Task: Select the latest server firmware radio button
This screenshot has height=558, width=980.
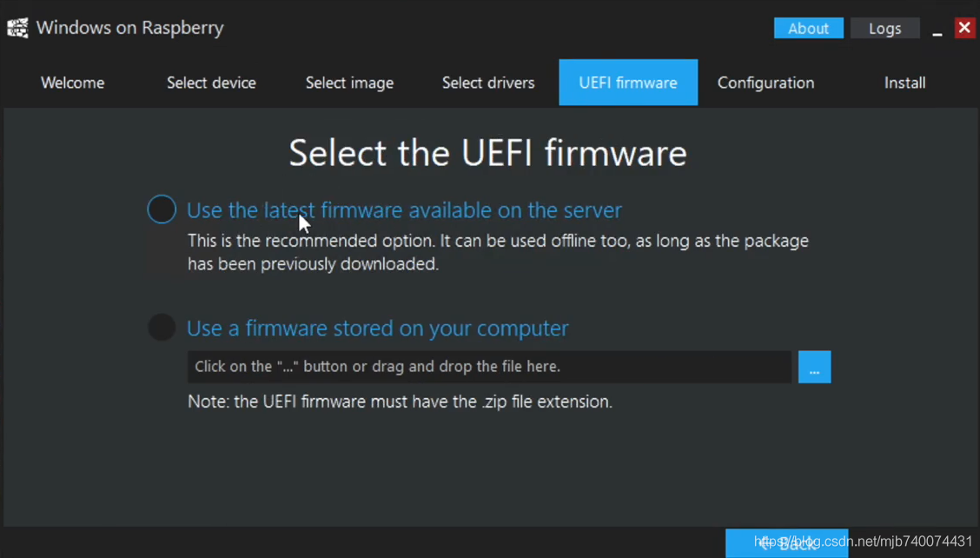Action: click(x=162, y=209)
